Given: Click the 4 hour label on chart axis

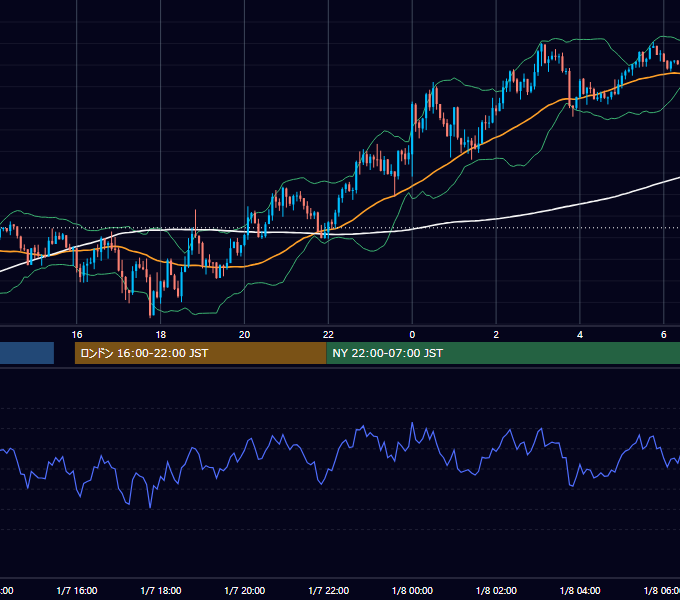Looking at the screenshot, I should pos(580,335).
